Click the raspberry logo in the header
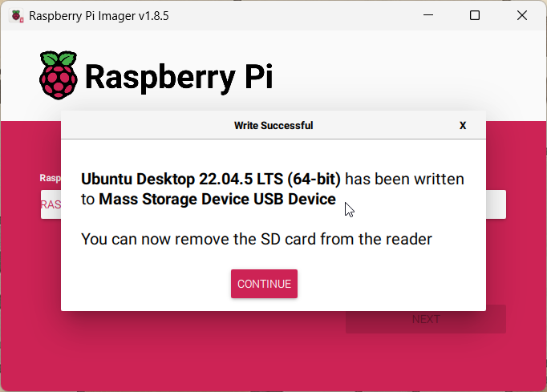This screenshot has height=392, width=547. 59,75
